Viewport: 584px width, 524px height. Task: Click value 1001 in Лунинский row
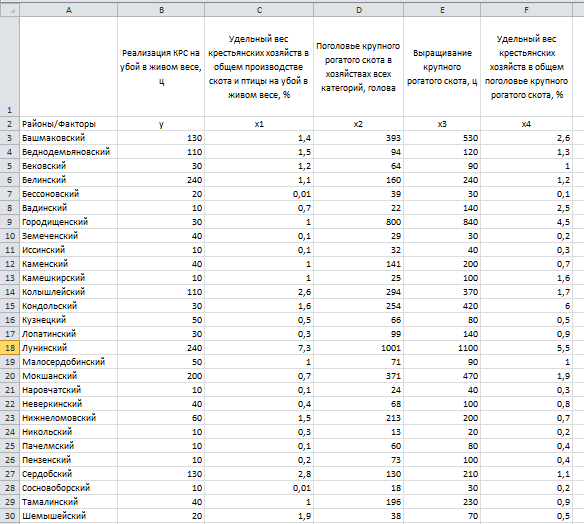point(358,348)
